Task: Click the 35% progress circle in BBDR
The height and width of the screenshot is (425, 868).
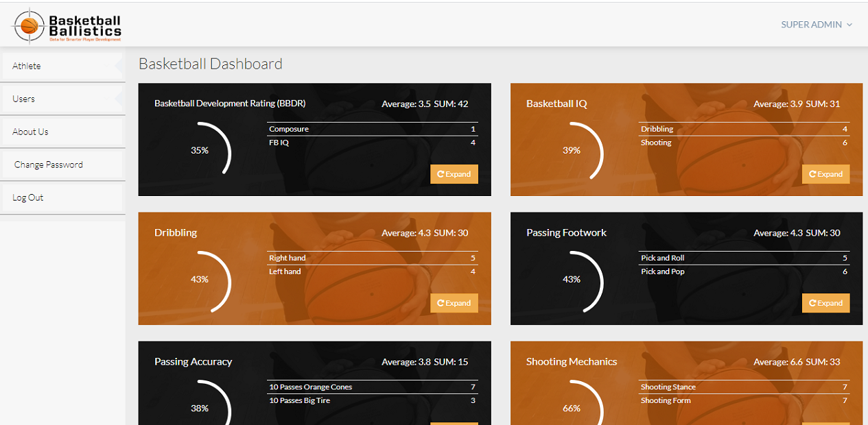Action: [200, 150]
